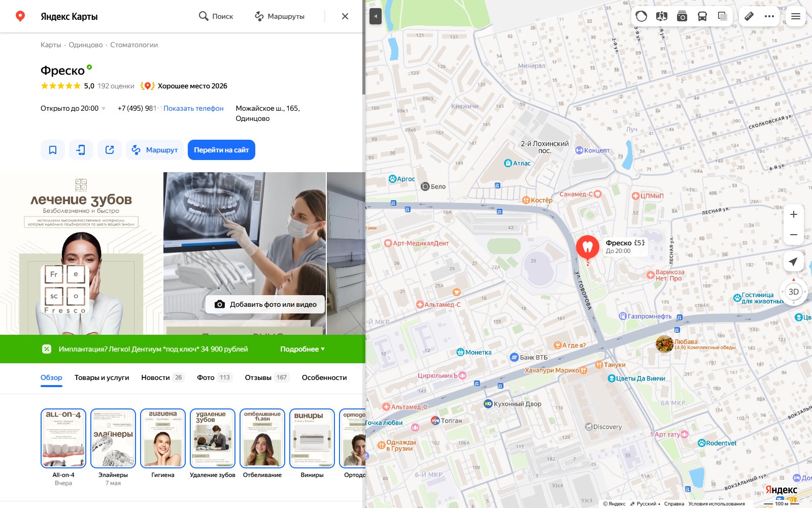The width and height of the screenshot is (812, 508).
Task: Reveal number via Показать телефон
Action: point(193,108)
